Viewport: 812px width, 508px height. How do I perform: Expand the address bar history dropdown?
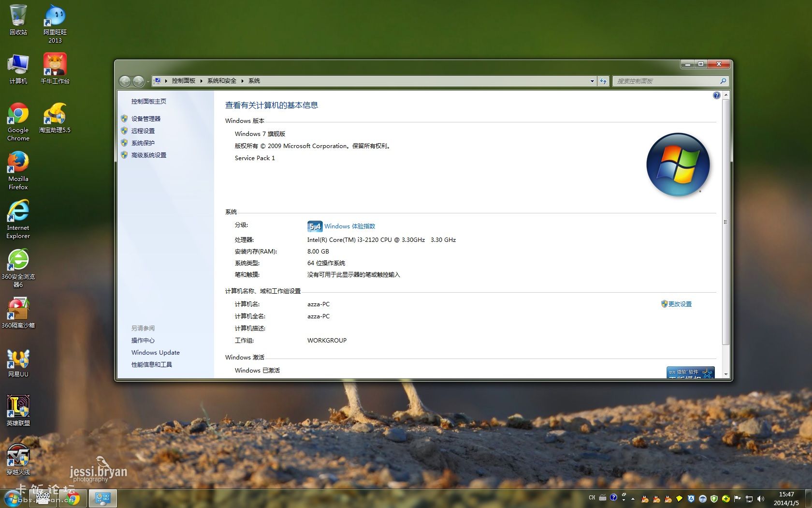(592, 81)
